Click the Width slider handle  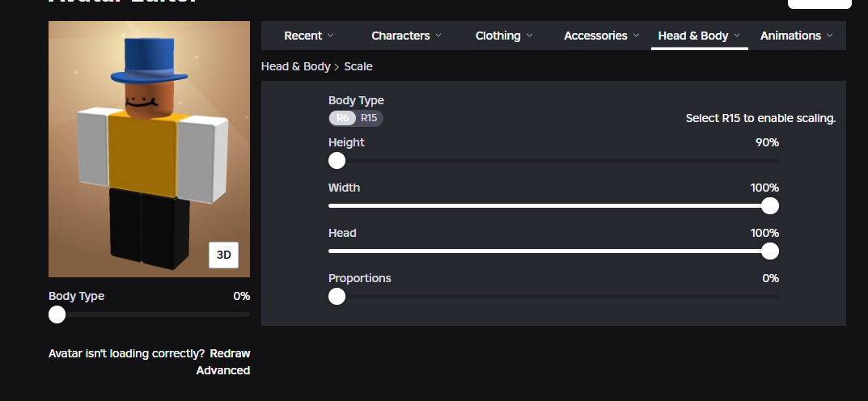pyautogui.click(x=770, y=206)
